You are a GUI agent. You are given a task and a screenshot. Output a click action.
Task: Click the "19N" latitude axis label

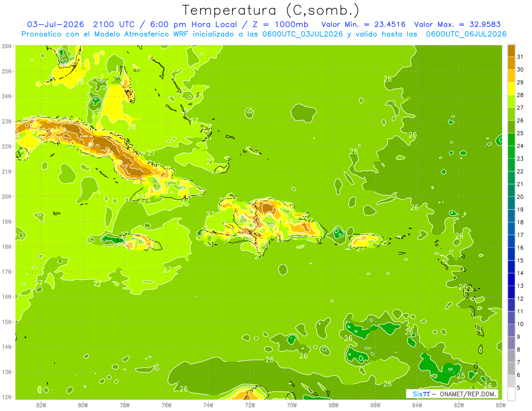pyautogui.click(x=6, y=221)
